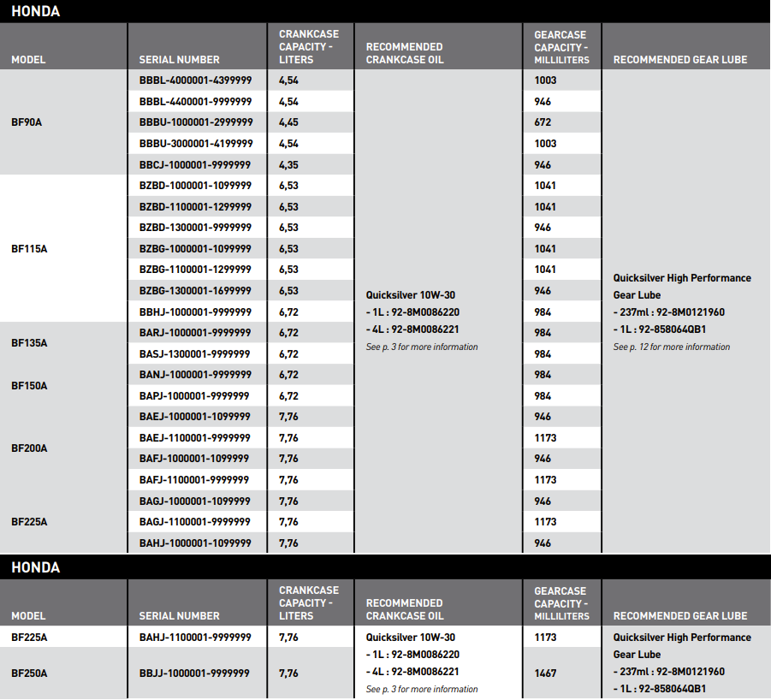Select serial number BAEJ-1100001-9999999

click(x=195, y=438)
